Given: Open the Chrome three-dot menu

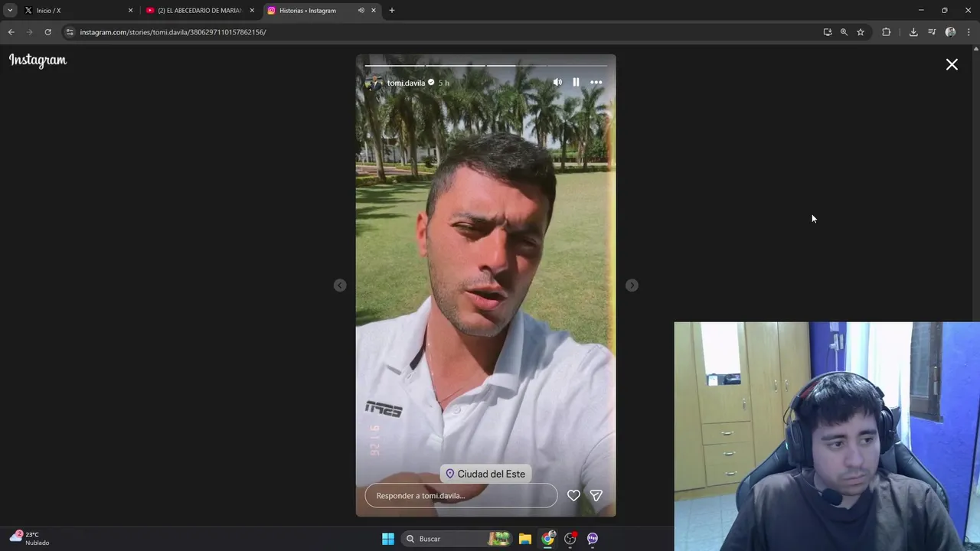Looking at the screenshot, I should coord(969,32).
